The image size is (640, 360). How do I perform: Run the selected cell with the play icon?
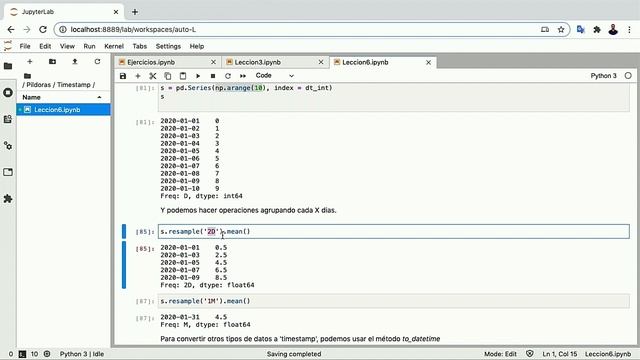click(x=198, y=76)
